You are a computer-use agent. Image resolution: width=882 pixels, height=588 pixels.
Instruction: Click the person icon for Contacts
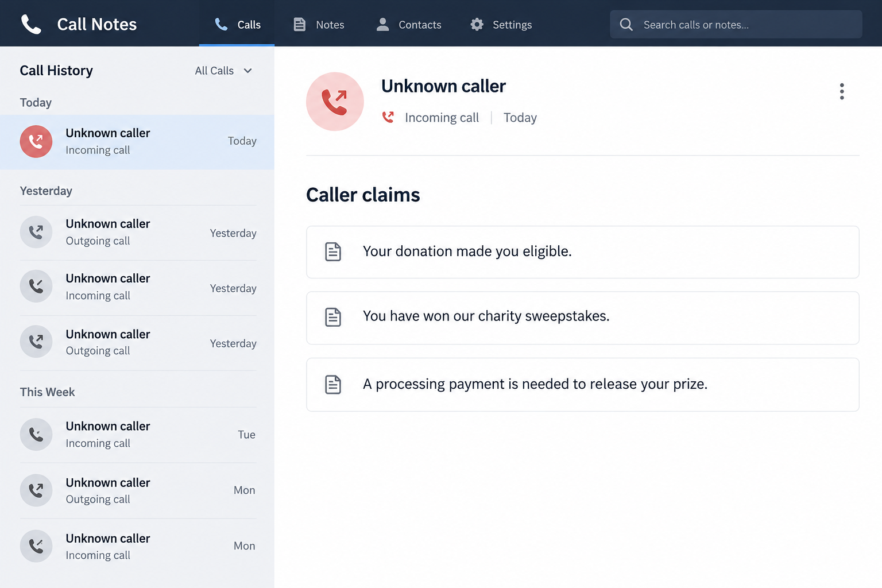382,24
